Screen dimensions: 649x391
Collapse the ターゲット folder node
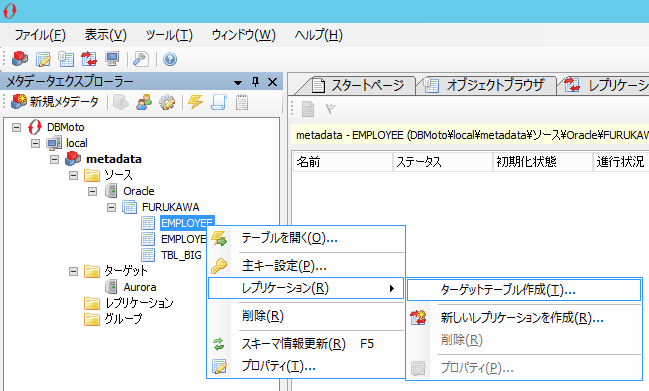[74, 271]
